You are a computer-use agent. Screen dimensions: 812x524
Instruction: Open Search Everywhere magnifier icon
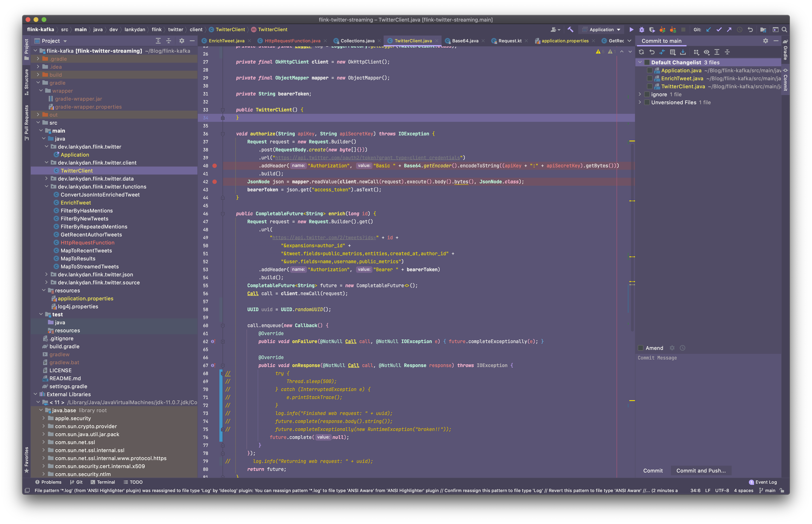[784, 30]
